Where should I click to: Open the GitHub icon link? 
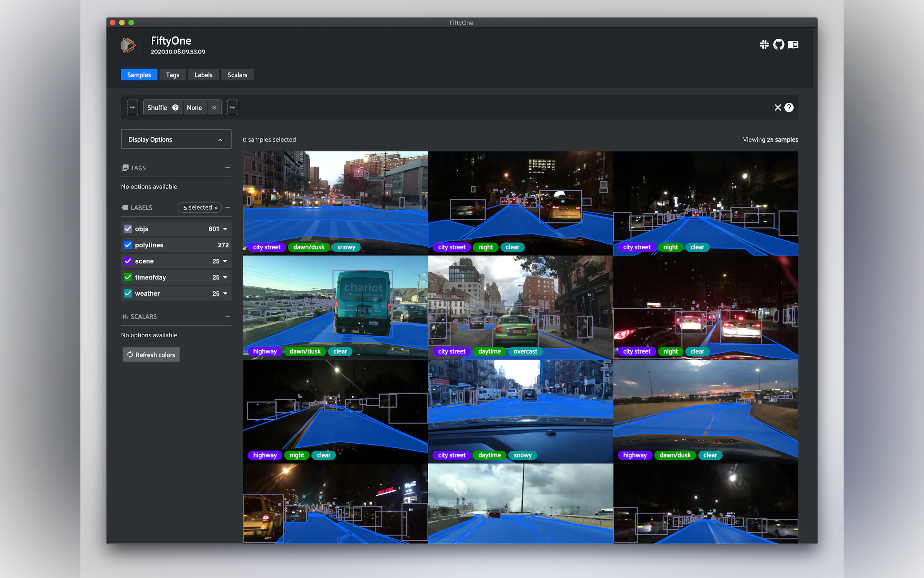(778, 45)
